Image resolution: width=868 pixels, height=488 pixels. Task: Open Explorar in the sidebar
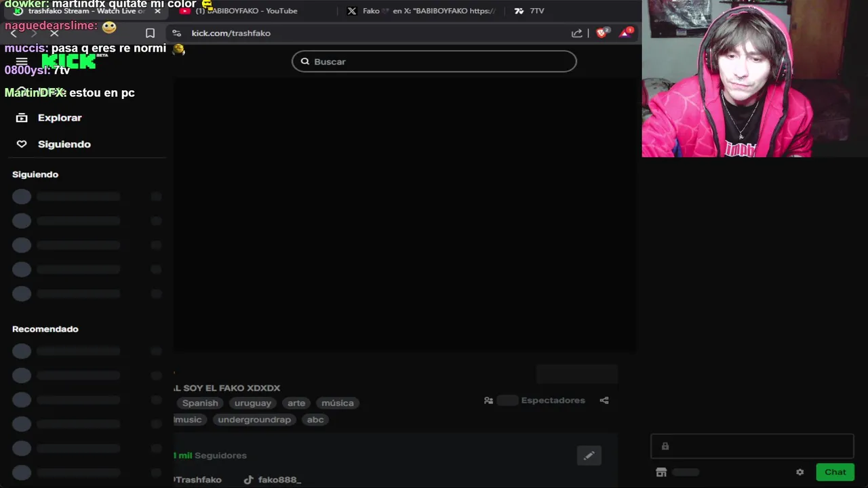tap(60, 118)
